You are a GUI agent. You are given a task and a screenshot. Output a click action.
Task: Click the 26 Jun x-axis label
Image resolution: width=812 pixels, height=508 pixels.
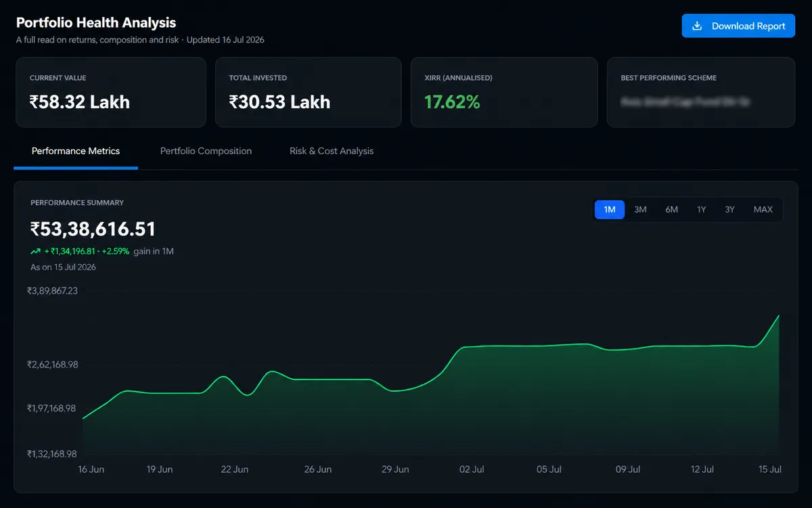(318, 469)
